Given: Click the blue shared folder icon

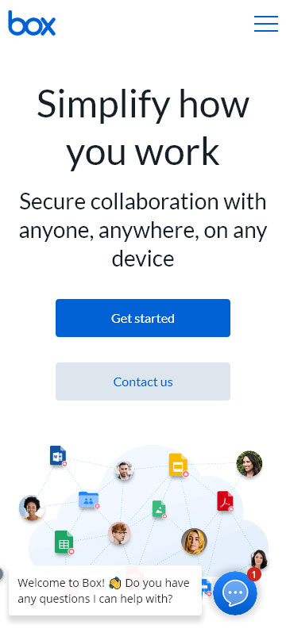Looking at the screenshot, I should coord(88,500).
